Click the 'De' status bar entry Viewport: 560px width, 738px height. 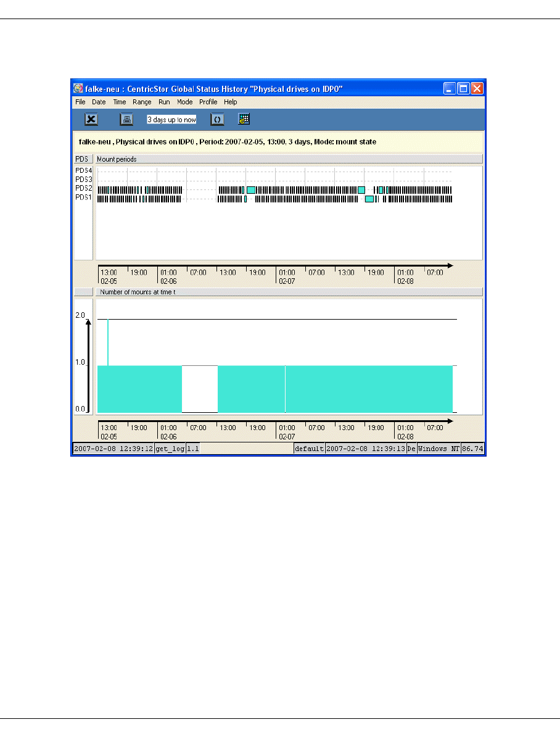click(x=411, y=449)
